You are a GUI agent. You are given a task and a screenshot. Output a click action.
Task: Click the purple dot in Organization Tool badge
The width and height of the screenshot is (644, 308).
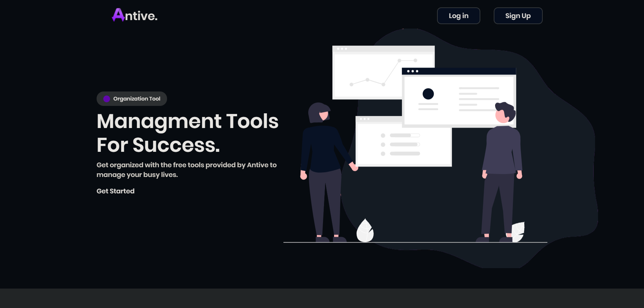click(107, 99)
